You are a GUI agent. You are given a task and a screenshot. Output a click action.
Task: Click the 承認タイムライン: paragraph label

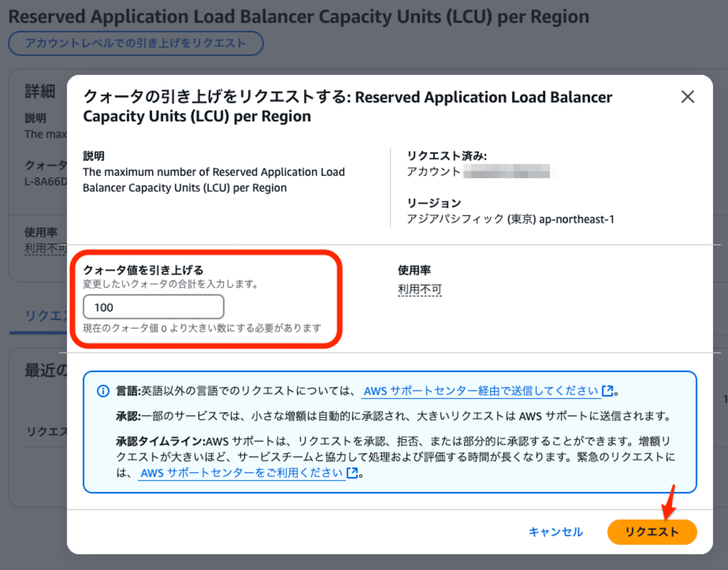point(161,441)
